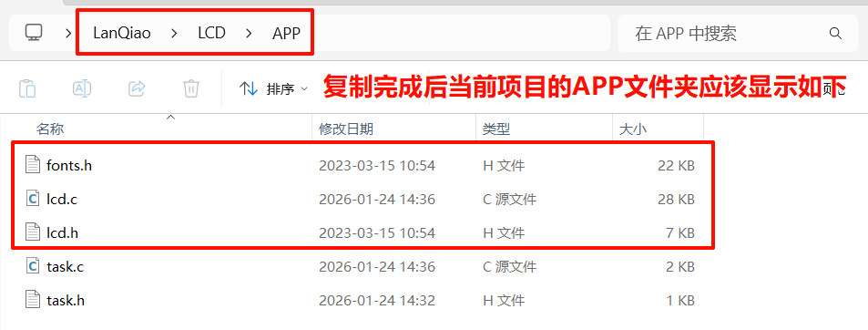This screenshot has width=868, height=330.
Task: Go to LCD folder in breadcrumb
Action: [x=211, y=33]
